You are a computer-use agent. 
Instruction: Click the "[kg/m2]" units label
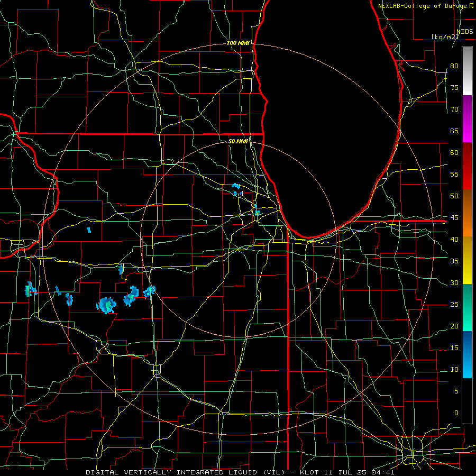tap(445, 37)
